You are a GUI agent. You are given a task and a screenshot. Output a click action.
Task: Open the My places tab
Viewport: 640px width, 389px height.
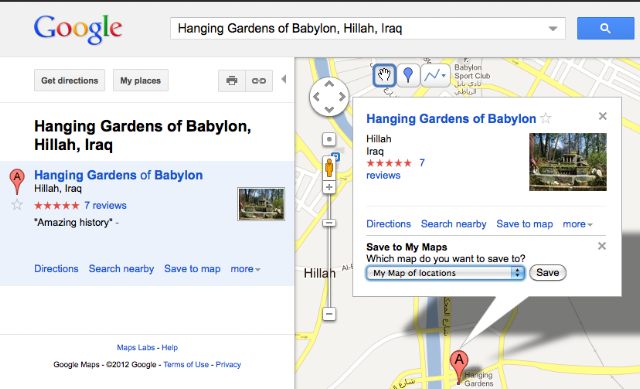click(140, 80)
